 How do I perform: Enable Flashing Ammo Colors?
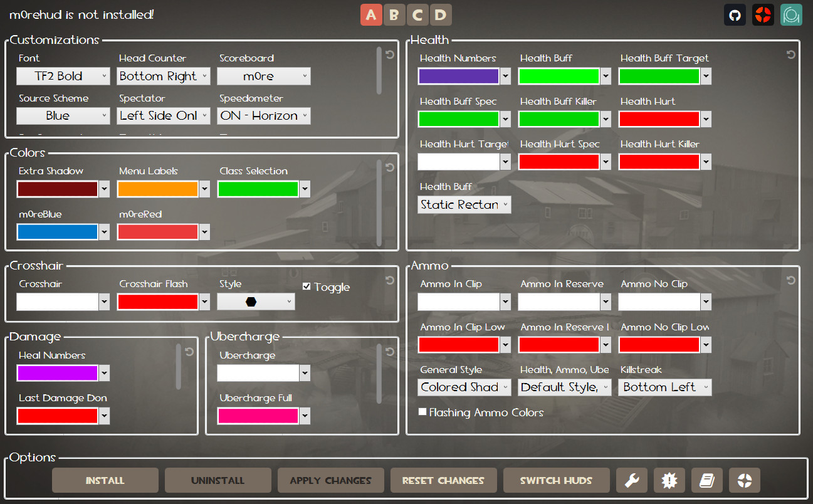(424, 412)
